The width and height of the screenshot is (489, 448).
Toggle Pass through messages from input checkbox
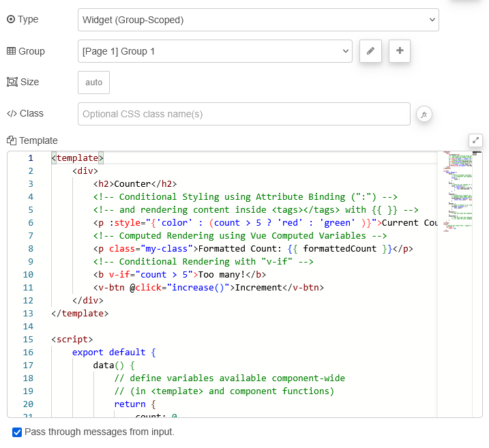click(17, 432)
